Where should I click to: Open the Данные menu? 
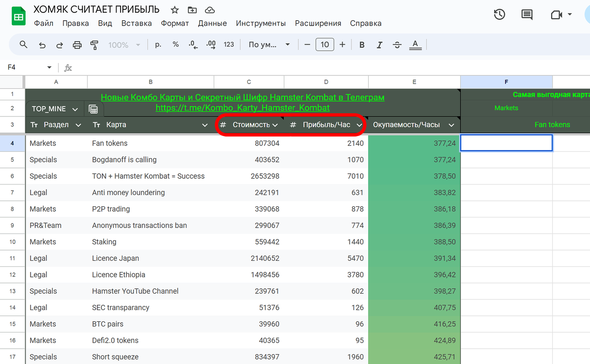[x=212, y=23]
